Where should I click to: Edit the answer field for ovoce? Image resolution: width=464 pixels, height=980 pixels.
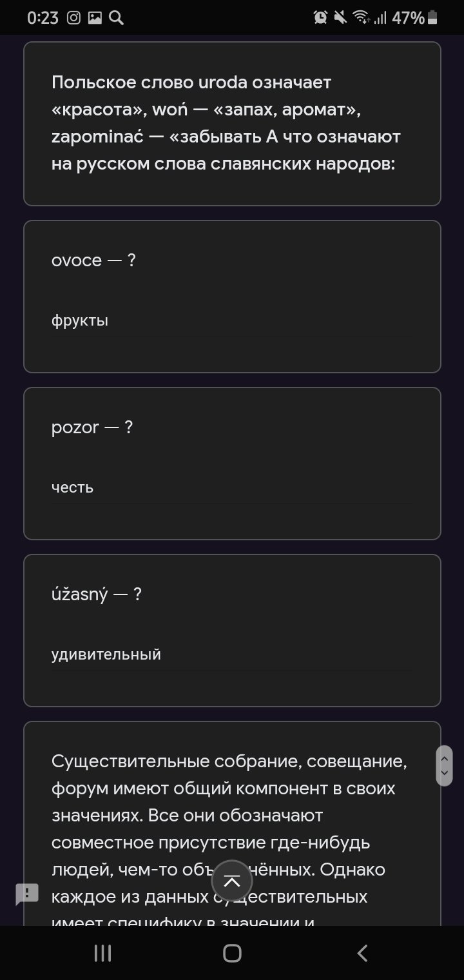[x=232, y=321]
